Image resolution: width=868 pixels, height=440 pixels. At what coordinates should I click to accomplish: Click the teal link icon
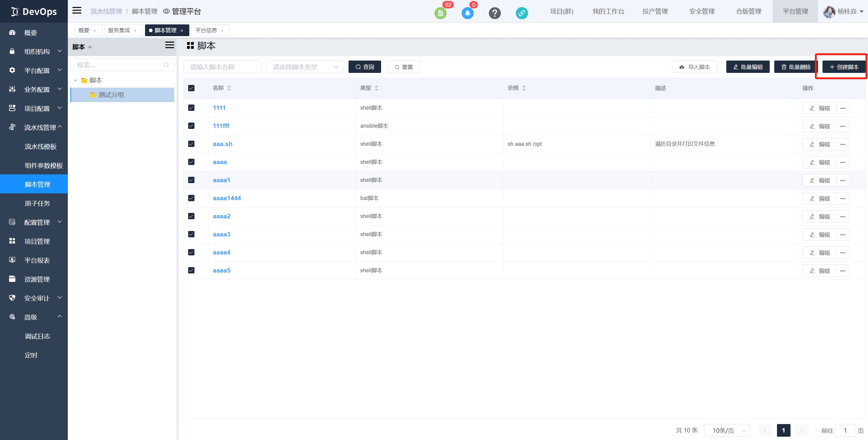(522, 13)
